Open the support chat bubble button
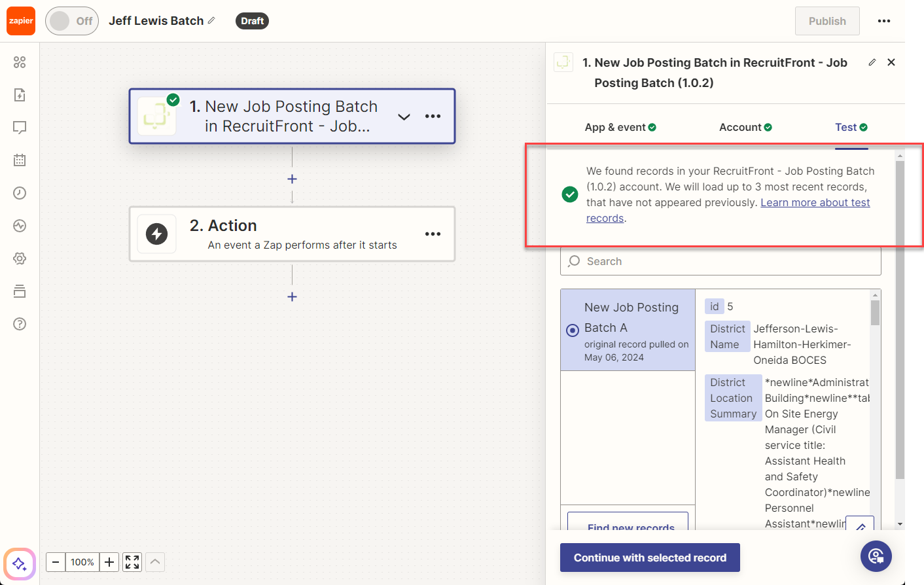 tap(876, 556)
